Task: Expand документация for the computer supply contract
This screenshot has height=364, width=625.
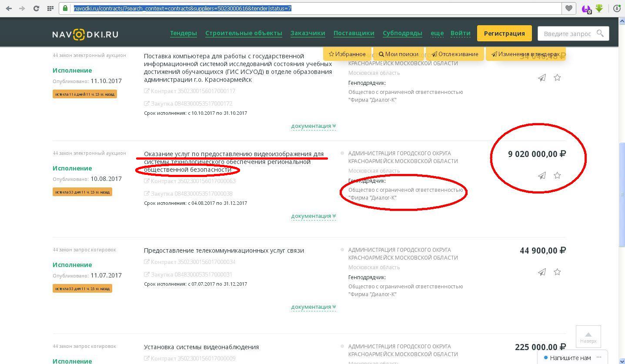Action: pyautogui.click(x=313, y=126)
